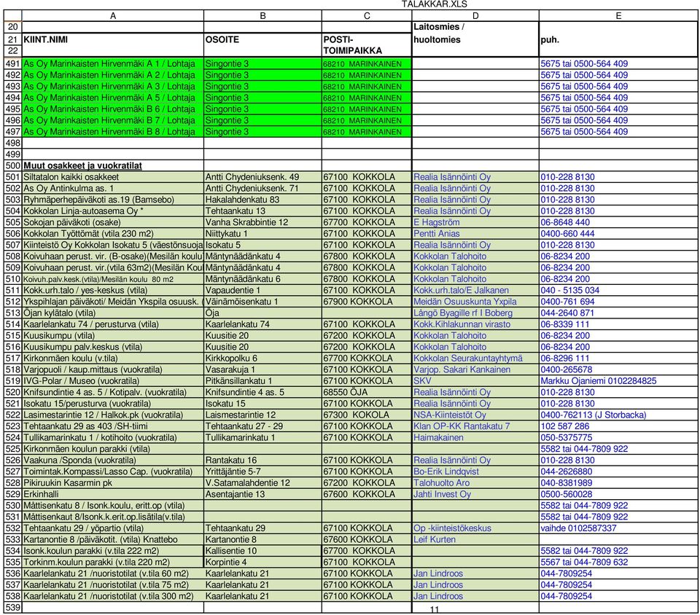Click 'Op -kiinteistökeskus' cell
This screenshot has height=615, width=700.
475,528
